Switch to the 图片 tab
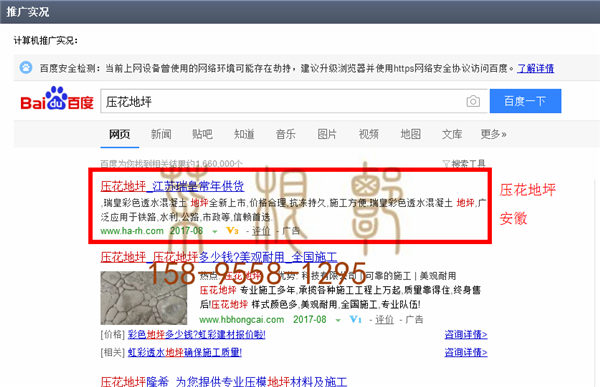 pos(327,134)
